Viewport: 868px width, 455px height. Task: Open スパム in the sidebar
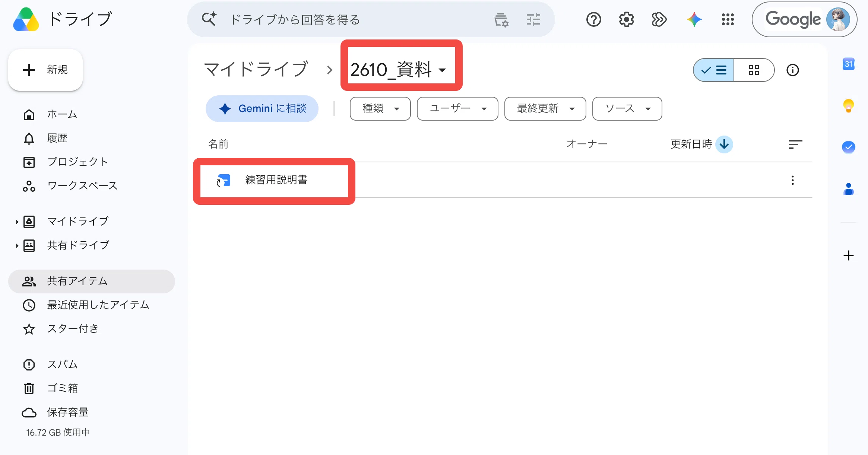click(x=91, y=365)
